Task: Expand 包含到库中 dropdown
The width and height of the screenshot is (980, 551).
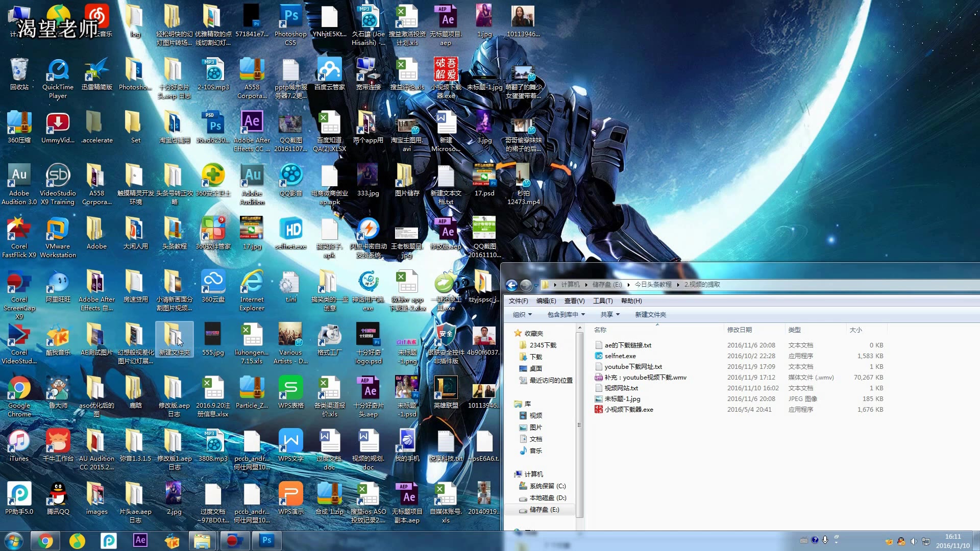Action: coord(566,315)
